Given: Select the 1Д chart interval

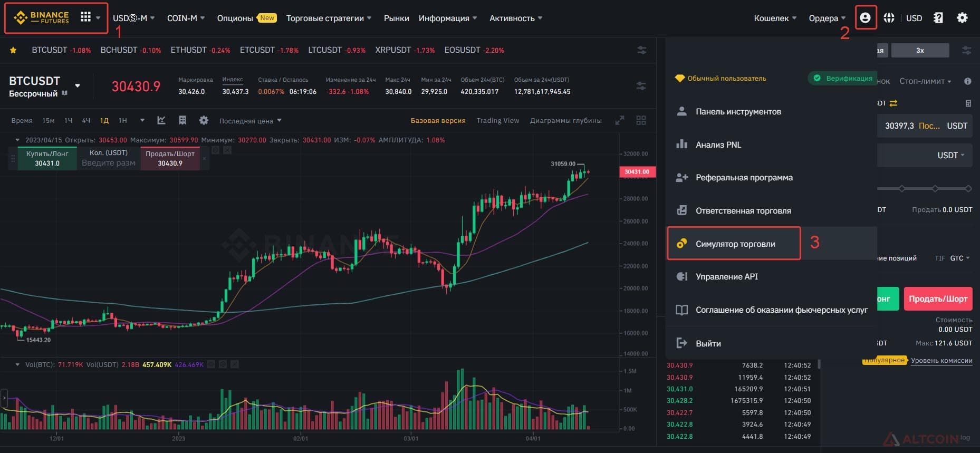Looking at the screenshot, I should [104, 121].
